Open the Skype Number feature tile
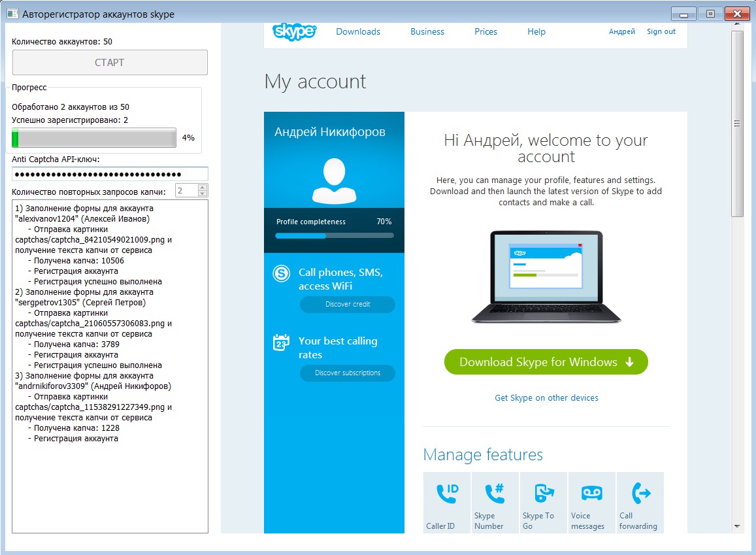The width and height of the screenshot is (756, 555). [495, 503]
